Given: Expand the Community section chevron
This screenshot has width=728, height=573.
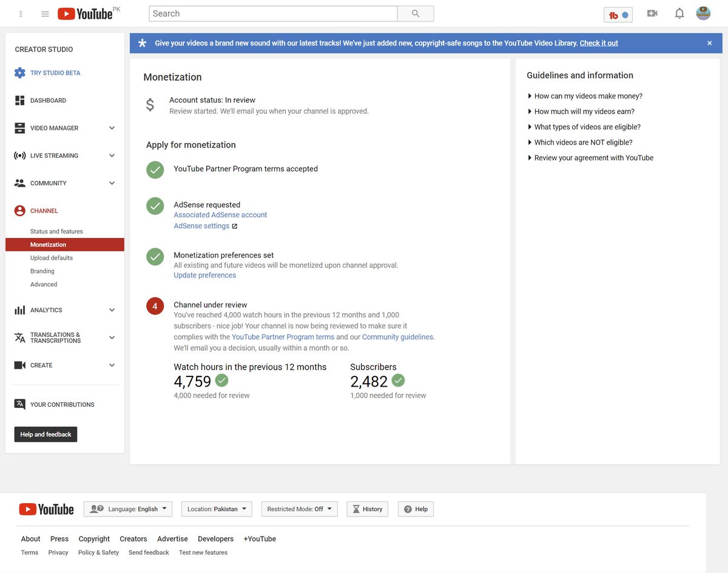Looking at the screenshot, I should pyautogui.click(x=112, y=183).
